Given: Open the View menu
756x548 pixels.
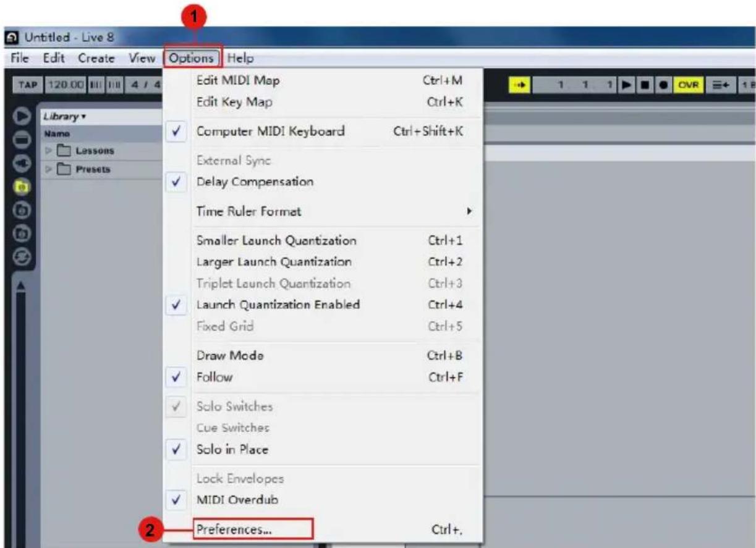Looking at the screenshot, I should coord(142,58).
